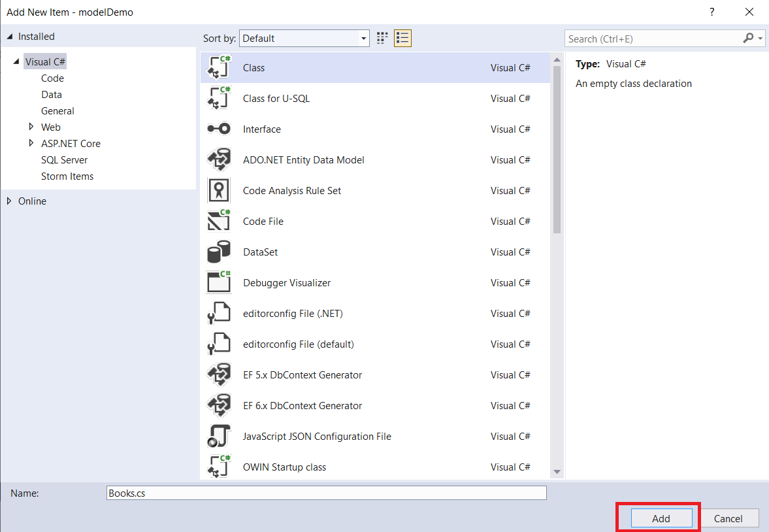Switch to small icons view
The image size is (769, 532).
click(383, 38)
